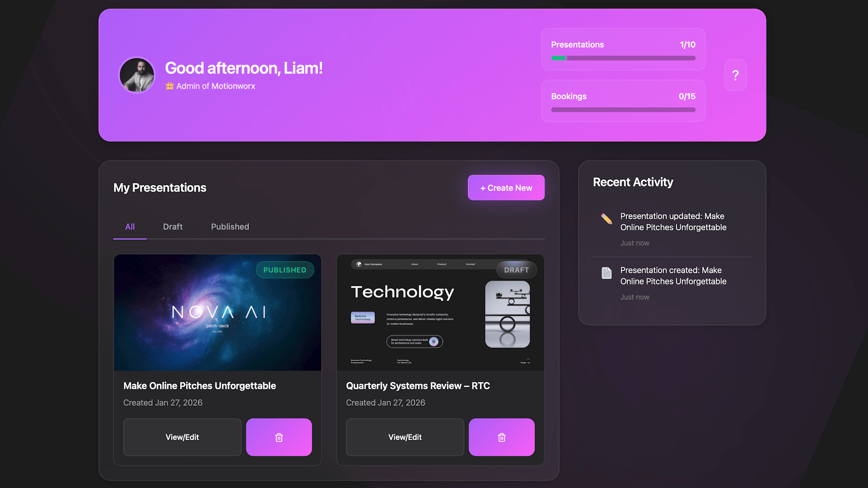The image size is (868, 488).
Task: Click the Presentations 1/10 progress bar
Action: [x=623, y=58]
